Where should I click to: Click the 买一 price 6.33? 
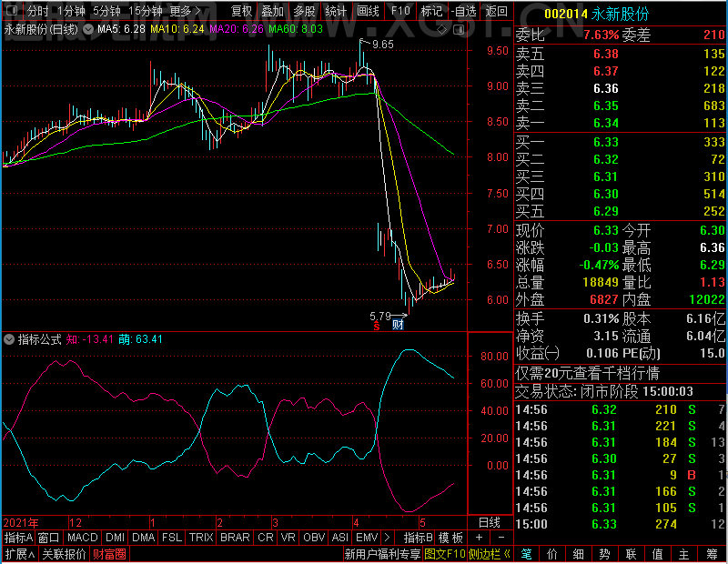tap(606, 142)
